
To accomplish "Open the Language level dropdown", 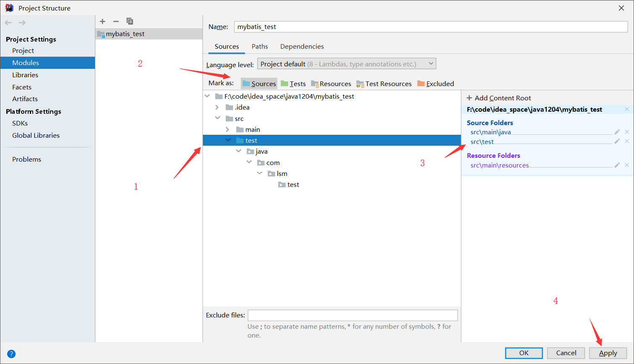I will [347, 64].
